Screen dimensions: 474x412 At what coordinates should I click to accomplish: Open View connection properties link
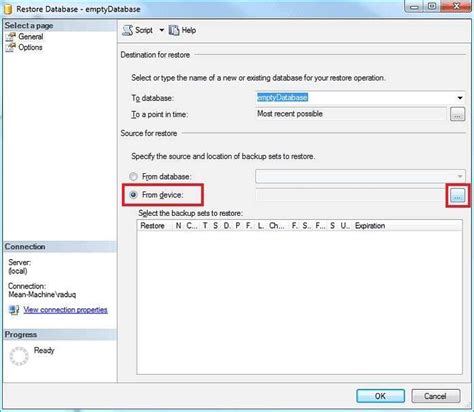click(65, 310)
